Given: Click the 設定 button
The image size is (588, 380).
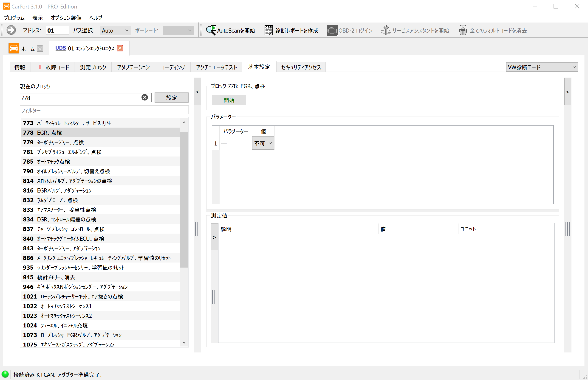Looking at the screenshot, I should [x=171, y=98].
